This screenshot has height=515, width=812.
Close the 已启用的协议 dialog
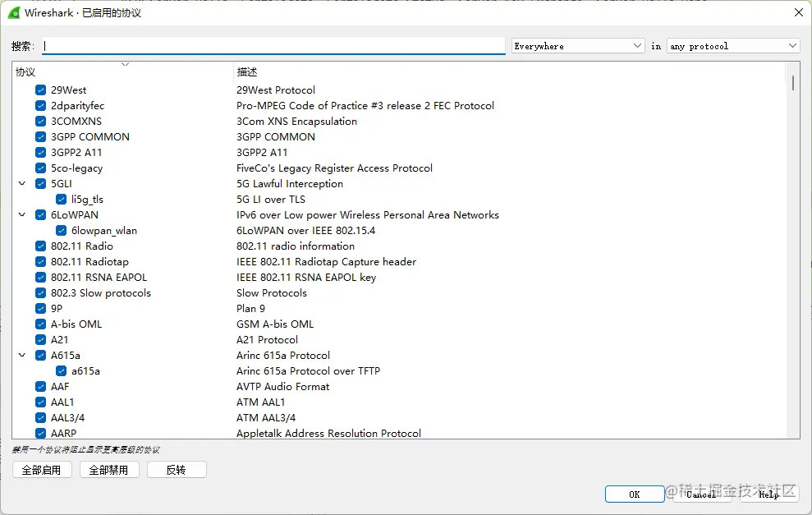(799, 12)
